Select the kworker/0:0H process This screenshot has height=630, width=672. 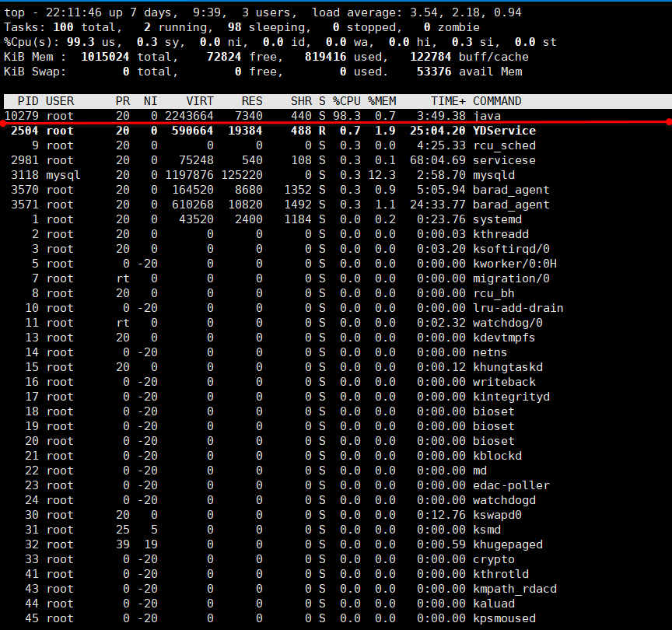coord(515,264)
